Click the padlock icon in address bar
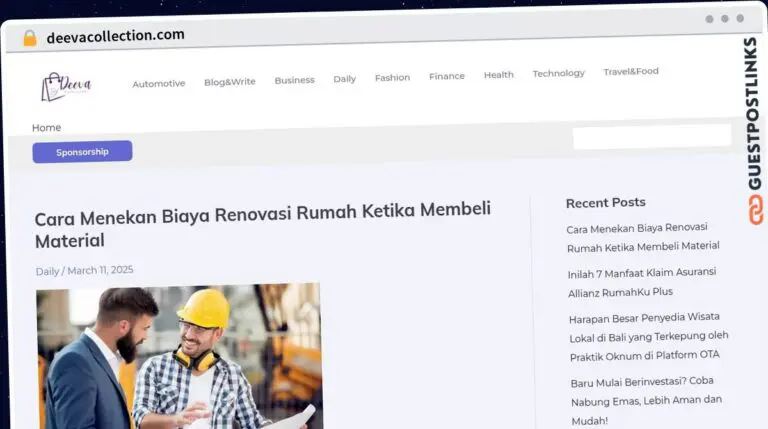This screenshot has height=429, width=768. (29, 38)
